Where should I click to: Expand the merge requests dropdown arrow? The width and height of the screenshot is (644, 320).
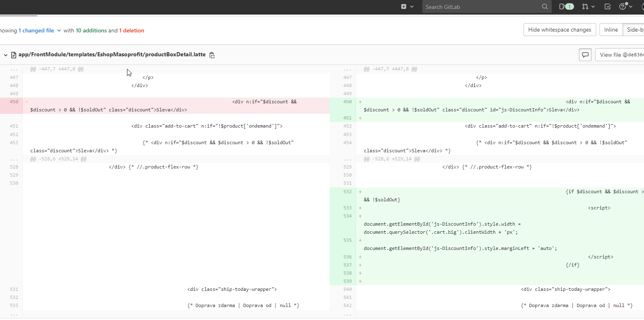point(593,6)
